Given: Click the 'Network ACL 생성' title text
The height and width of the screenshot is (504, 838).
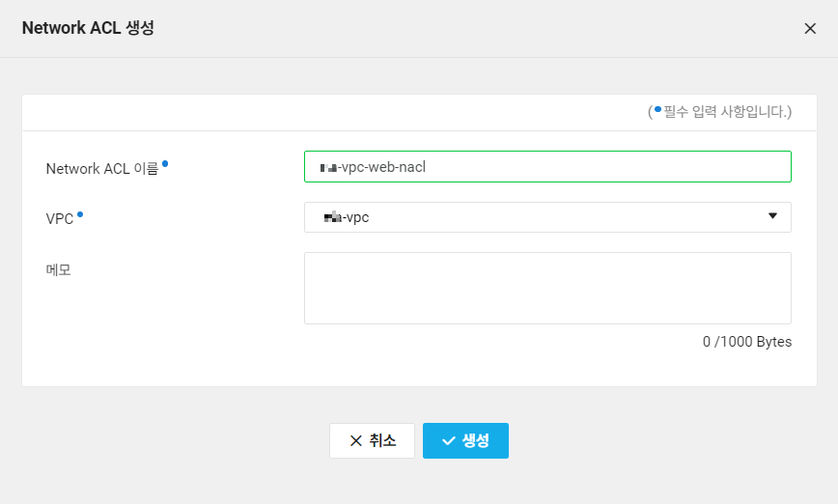Looking at the screenshot, I should coord(88,28).
